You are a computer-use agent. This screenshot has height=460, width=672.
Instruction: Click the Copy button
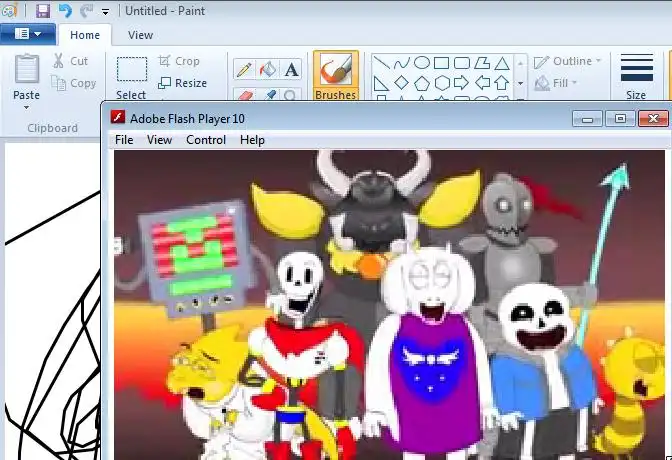pos(73,83)
